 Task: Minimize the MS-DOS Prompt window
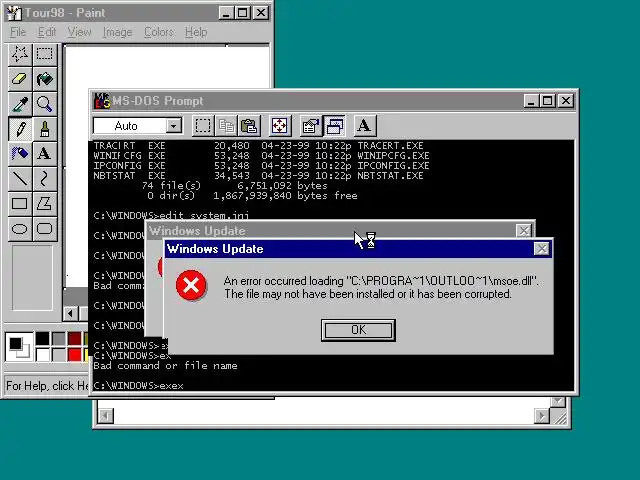pos(531,101)
